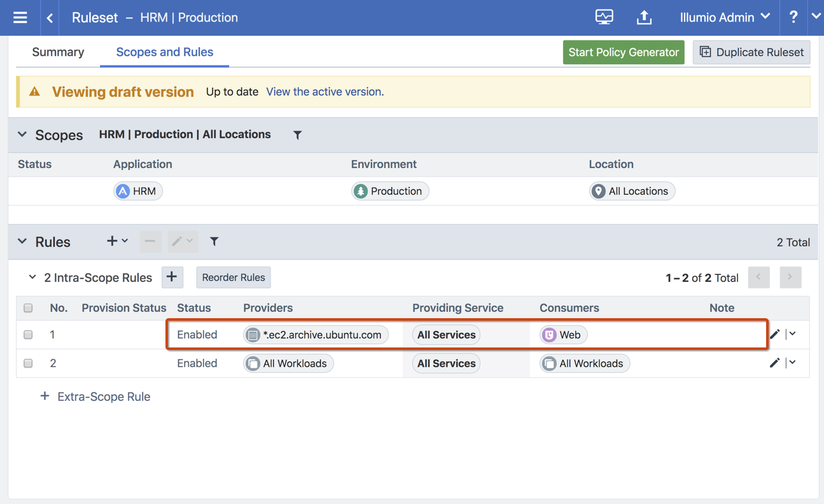Check the box for rule 1

click(28, 335)
